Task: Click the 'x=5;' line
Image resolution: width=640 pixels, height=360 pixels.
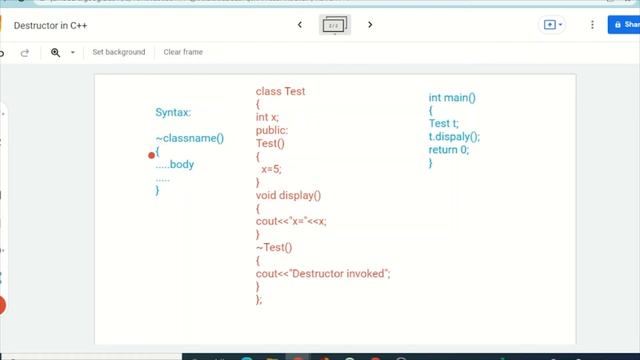Action: tap(271, 169)
